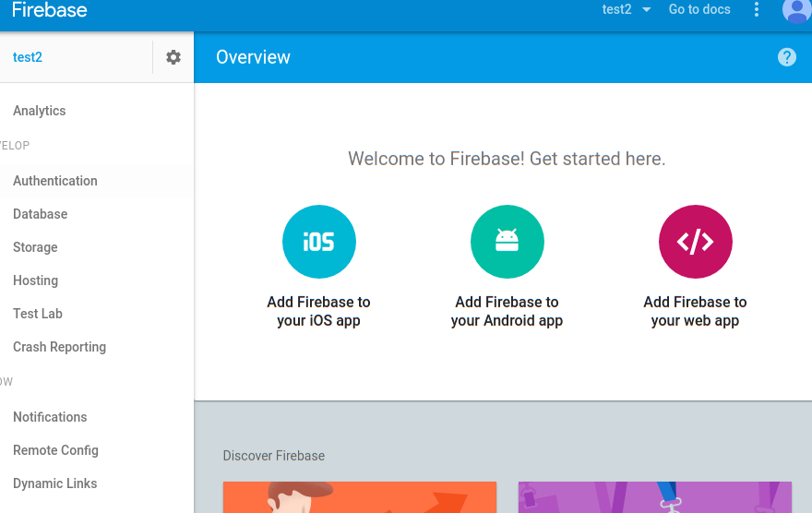
Task: Click the Discover Firebase heading
Action: (x=274, y=456)
